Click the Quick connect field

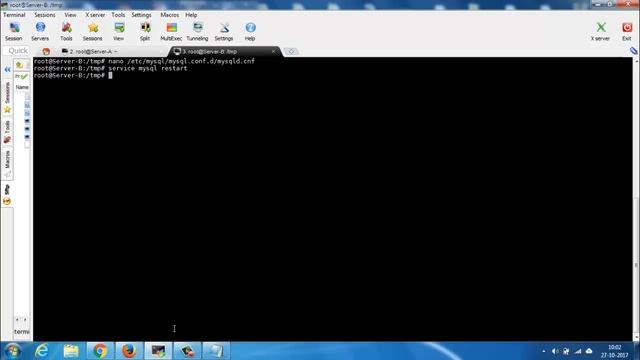pyautogui.click(x=18, y=51)
